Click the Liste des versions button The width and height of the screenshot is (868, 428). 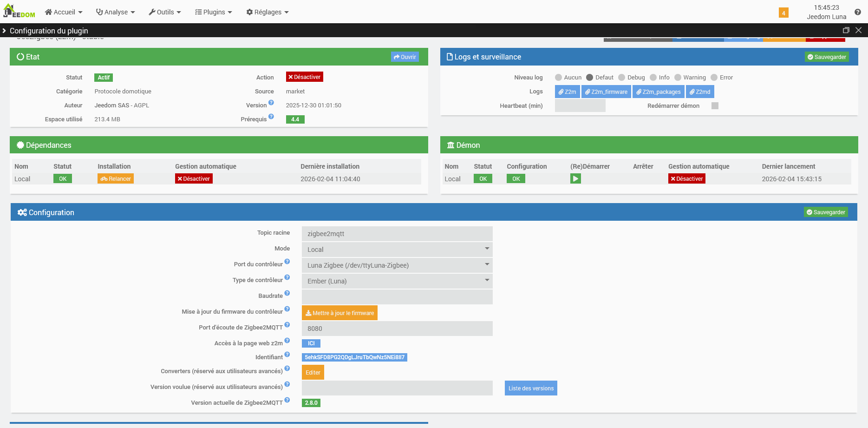tap(530, 388)
